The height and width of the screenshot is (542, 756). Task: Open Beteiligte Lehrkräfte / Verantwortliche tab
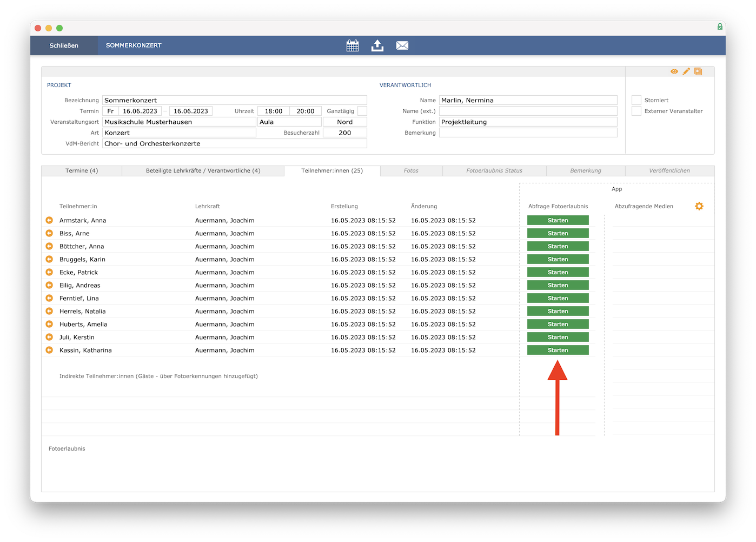coord(203,171)
